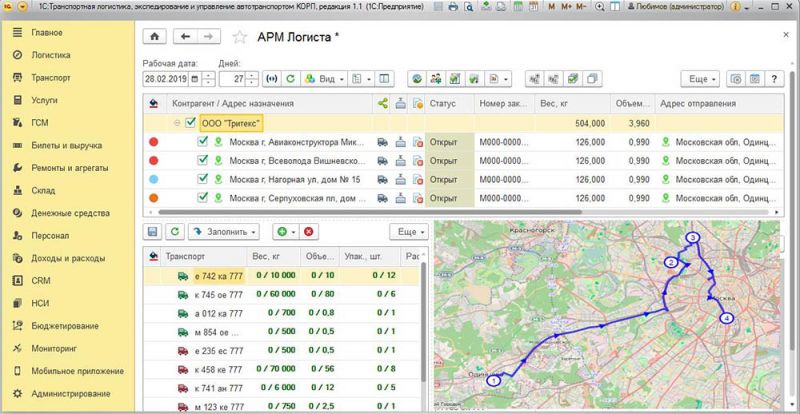800x414 pixels.
Task: Open Мониторинг section in sidebar
Action: click(x=54, y=349)
